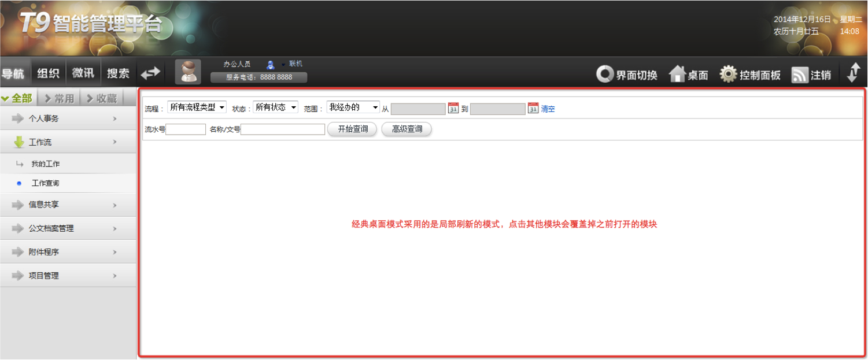This screenshot has height=360, width=868.
Task: Open the end date calendar icon
Action: (533, 108)
